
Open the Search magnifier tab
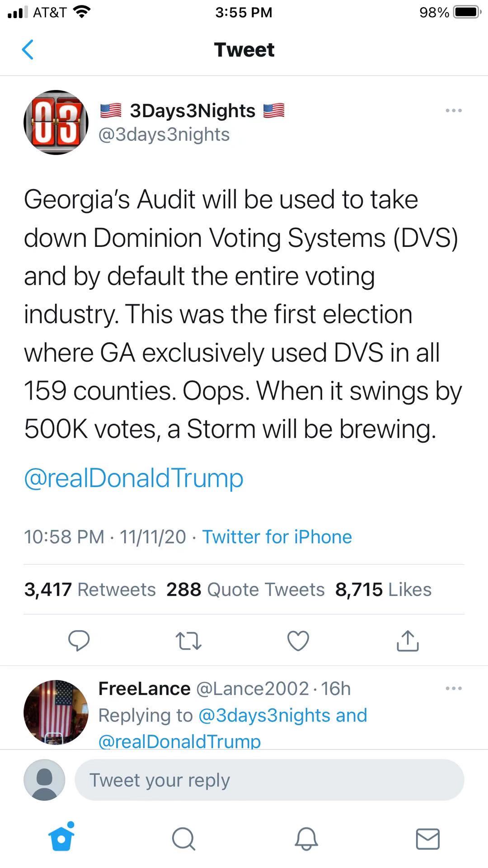pos(183,839)
